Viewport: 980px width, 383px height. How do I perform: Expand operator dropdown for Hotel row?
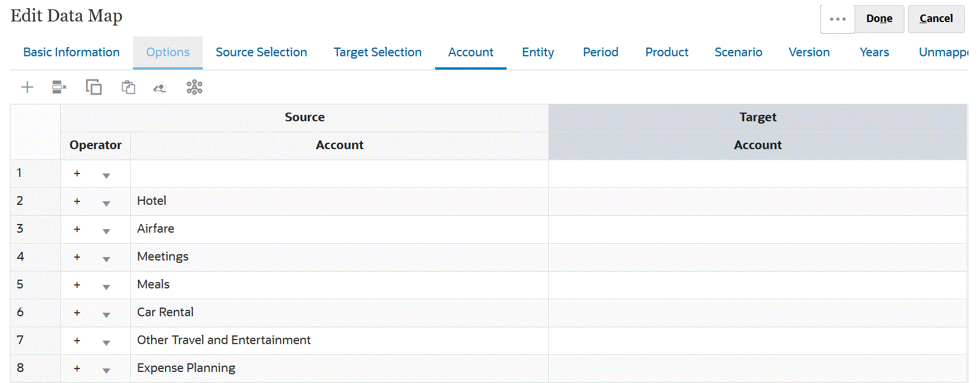coord(106,203)
